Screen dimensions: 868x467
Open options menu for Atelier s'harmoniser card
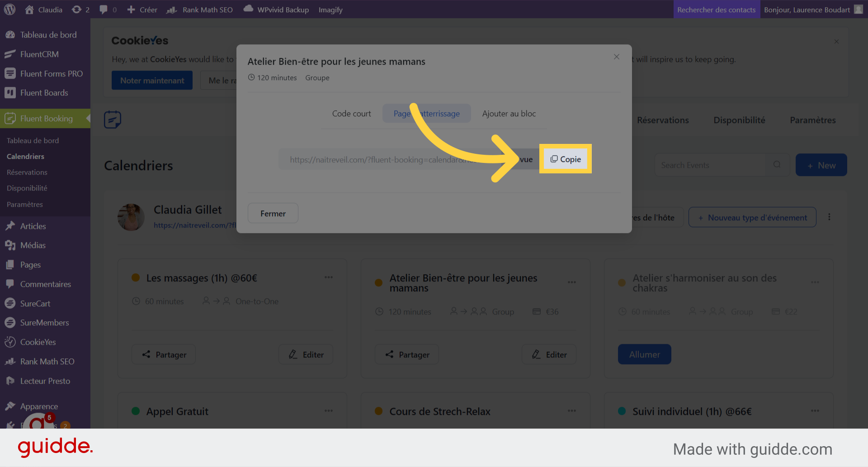click(x=815, y=282)
